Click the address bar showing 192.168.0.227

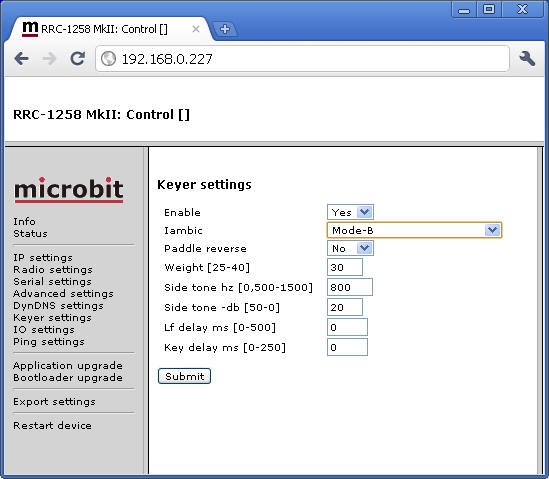pos(302,58)
